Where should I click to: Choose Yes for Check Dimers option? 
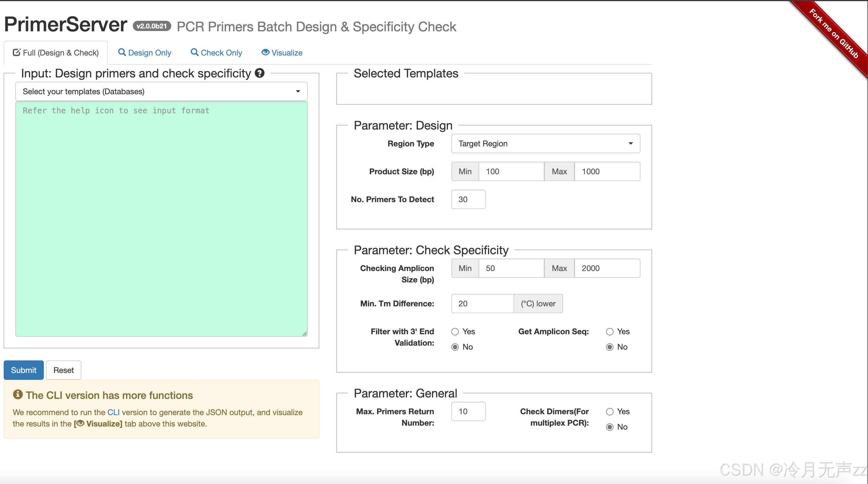[609, 411]
